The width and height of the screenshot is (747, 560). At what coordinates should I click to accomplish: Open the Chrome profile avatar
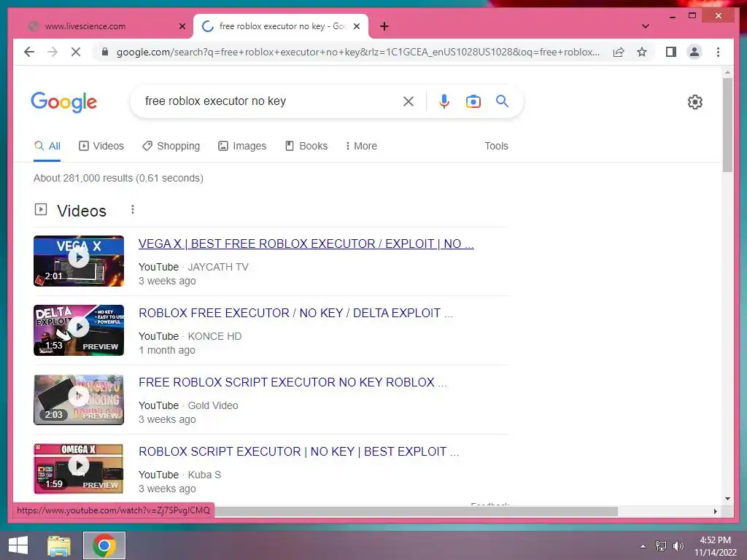click(x=694, y=52)
